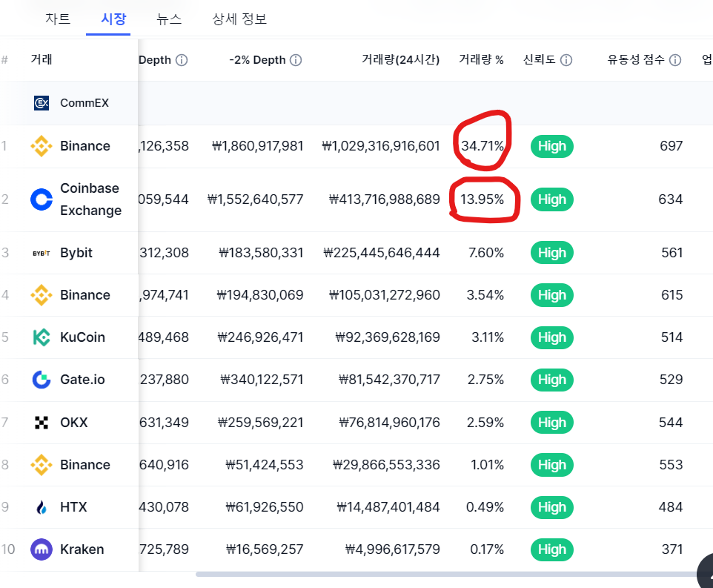Click the ₩1,029,316,916,601 volume cell
This screenshot has width=713, height=588.
coord(381,146)
